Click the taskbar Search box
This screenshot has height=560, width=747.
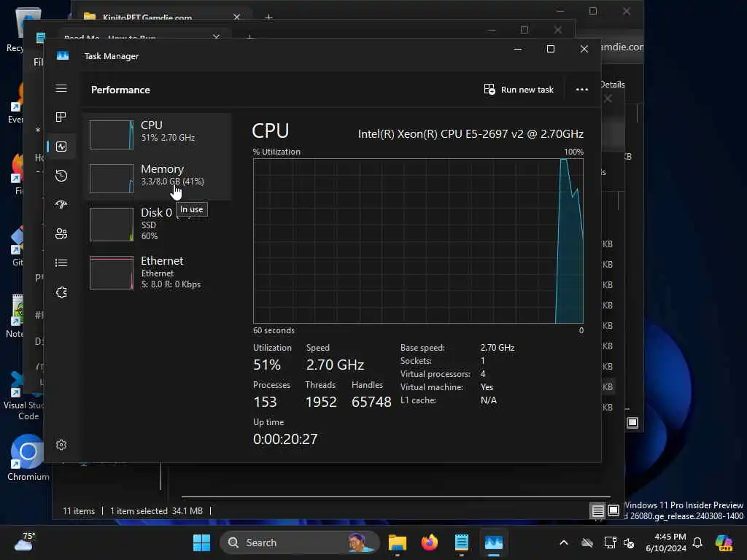point(299,542)
